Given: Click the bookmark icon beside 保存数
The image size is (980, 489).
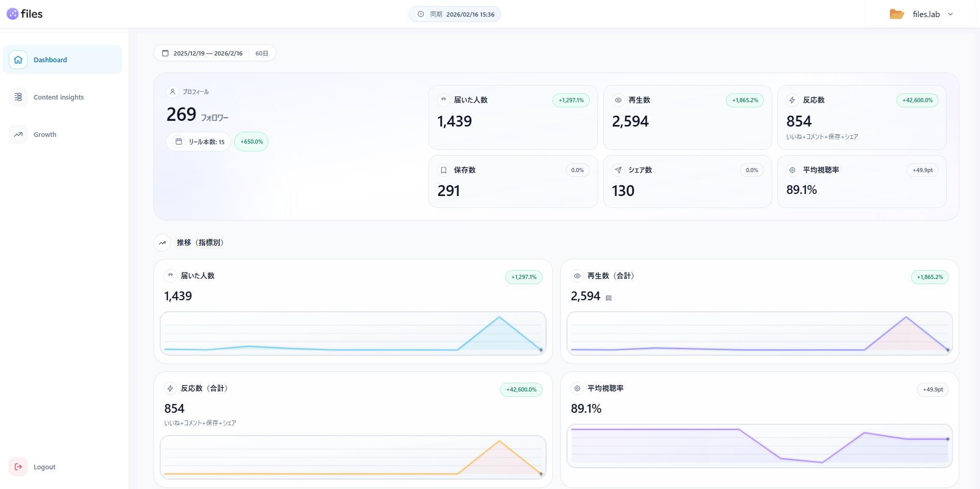Looking at the screenshot, I should (444, 170).
